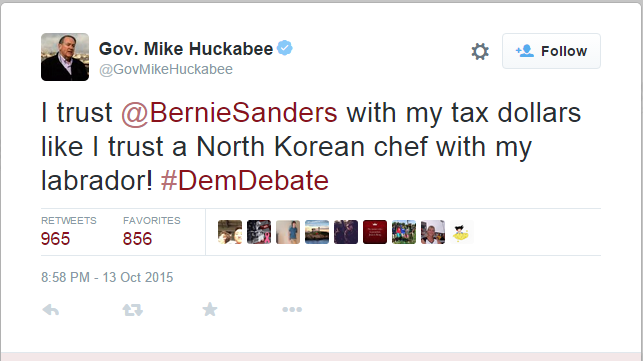Open the @GovMikeHuckabee handle
The image size is (643, 361).
click(x=166, y=69)
